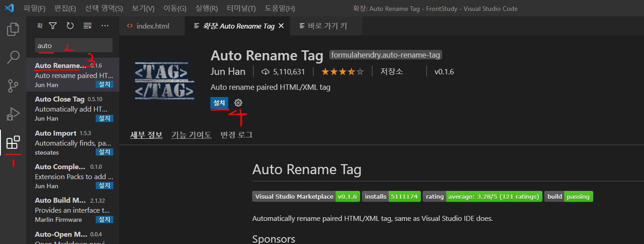Open the 저장소 repository link
This screenshot has height=244, width=644.
[x=391, y=72]
